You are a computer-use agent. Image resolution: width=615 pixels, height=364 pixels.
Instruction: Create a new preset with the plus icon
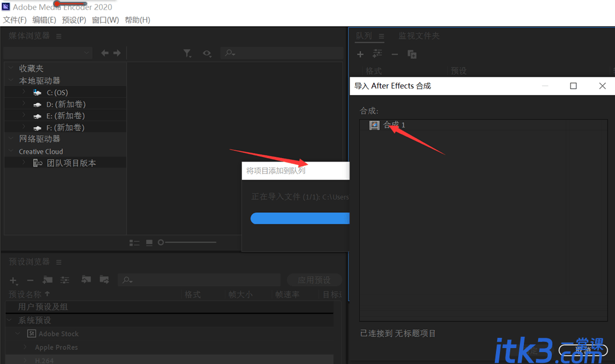click(13, 280)
